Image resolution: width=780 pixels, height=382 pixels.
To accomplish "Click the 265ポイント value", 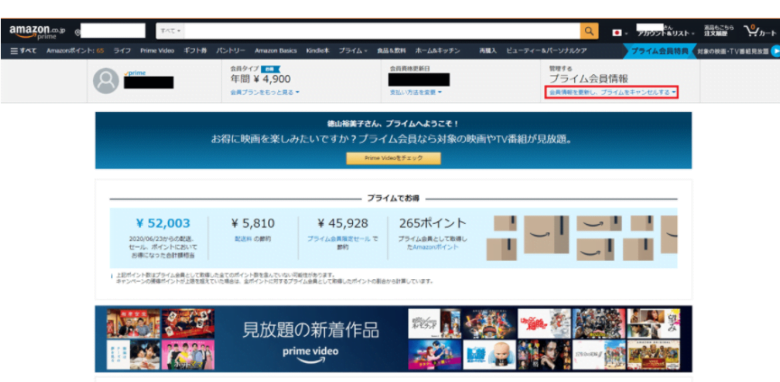I will tap(433, 224).
